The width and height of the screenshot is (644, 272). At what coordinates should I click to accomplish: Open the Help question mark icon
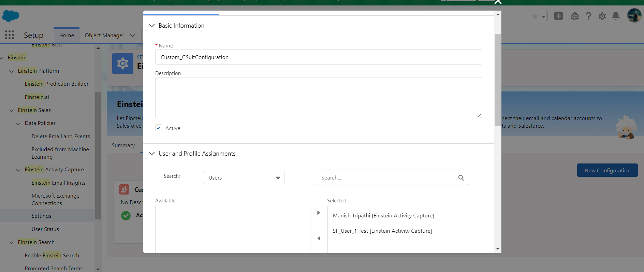point(588,16)
